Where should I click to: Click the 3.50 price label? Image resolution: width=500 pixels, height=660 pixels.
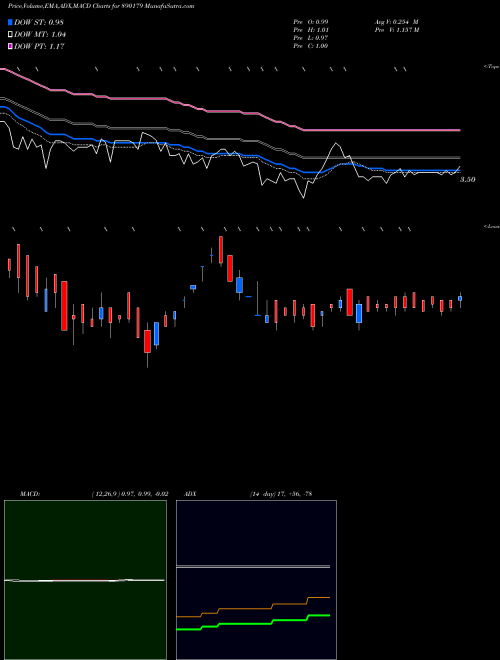pyautogui.click(x=467, y=180)
